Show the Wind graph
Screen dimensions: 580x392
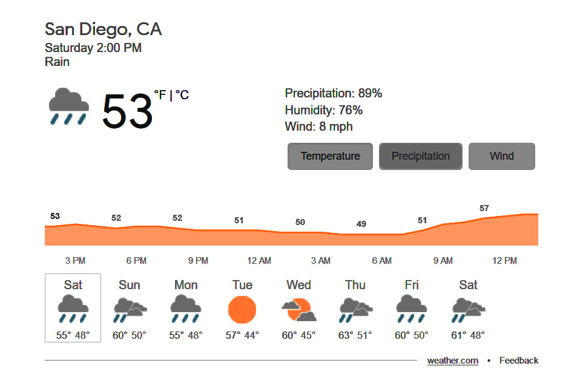[501, 156]
